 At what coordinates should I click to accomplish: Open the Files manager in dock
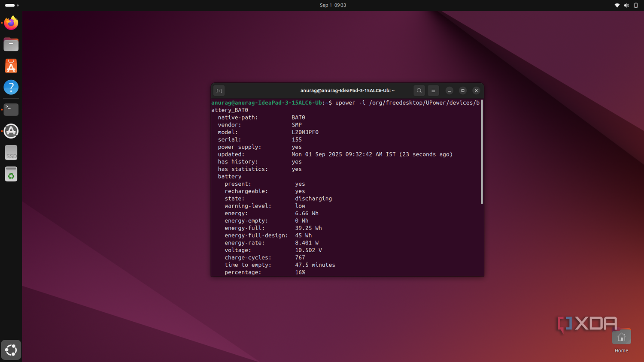[x=11, y=44]
